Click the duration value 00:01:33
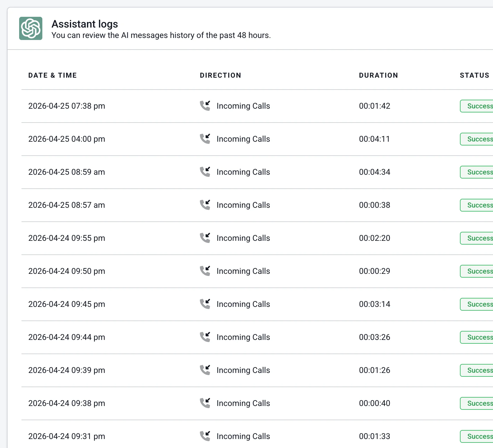 375,436
